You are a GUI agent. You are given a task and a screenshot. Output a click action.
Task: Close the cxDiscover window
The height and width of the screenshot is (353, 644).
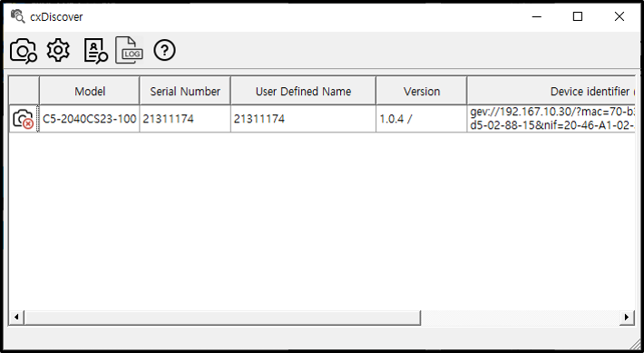pyautogui.click(x=619, y=16)
